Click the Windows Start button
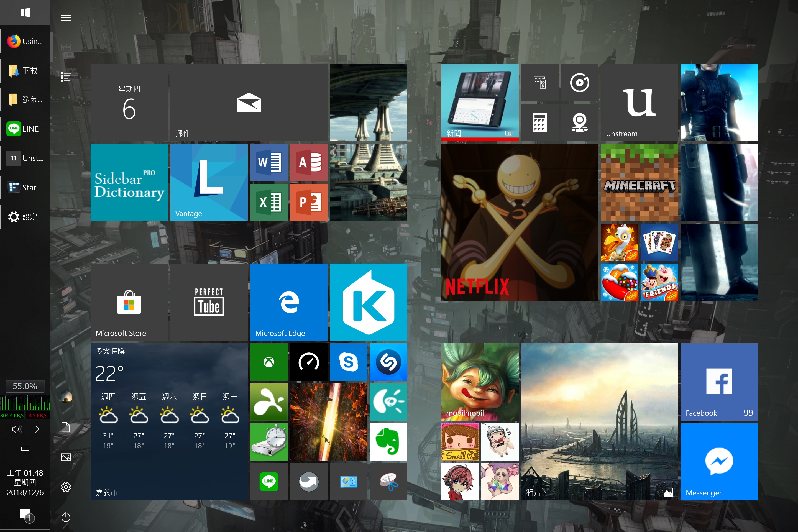 click(x=25, y=12)
